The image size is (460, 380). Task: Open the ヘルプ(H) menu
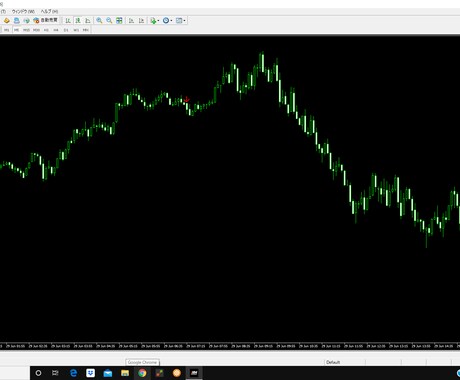[49, 12]
